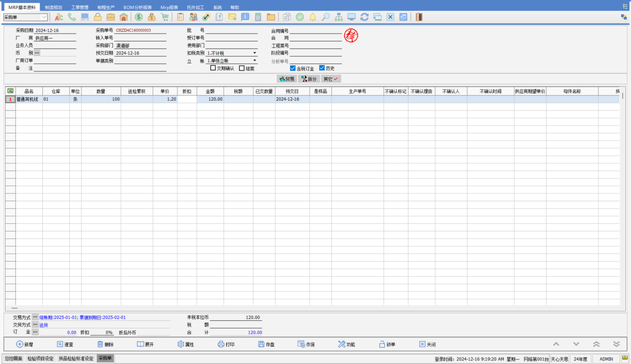
Task: Click the blue refresh arrows icon
Action: pyautogui.click(x=364, y=17)
